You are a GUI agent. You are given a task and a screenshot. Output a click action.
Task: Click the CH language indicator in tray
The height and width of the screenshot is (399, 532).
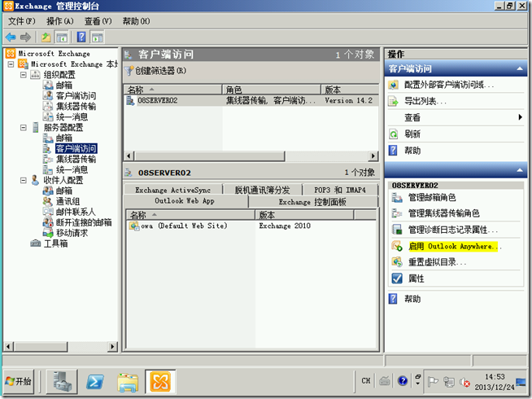coord(366,381)
